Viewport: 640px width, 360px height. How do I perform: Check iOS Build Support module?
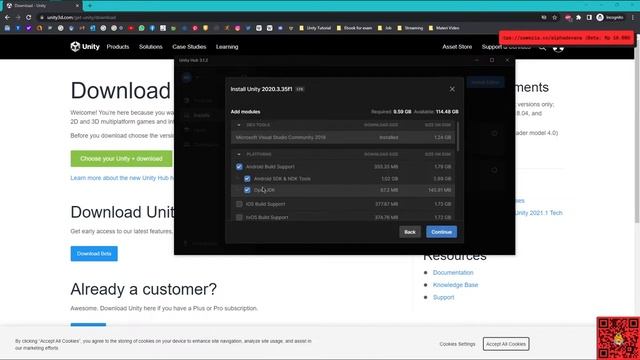click(x=239, y=204)
